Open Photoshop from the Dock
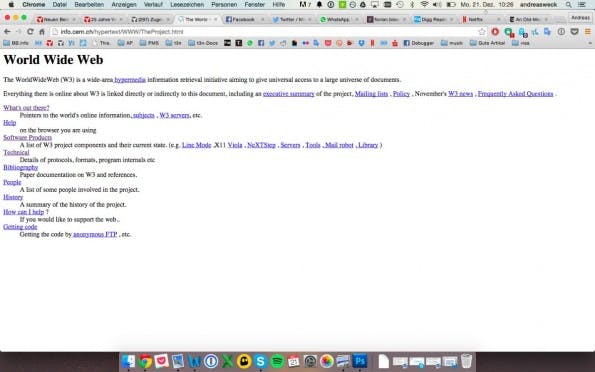The height and width of the screenshot is (372, 595). click(360, 361)
